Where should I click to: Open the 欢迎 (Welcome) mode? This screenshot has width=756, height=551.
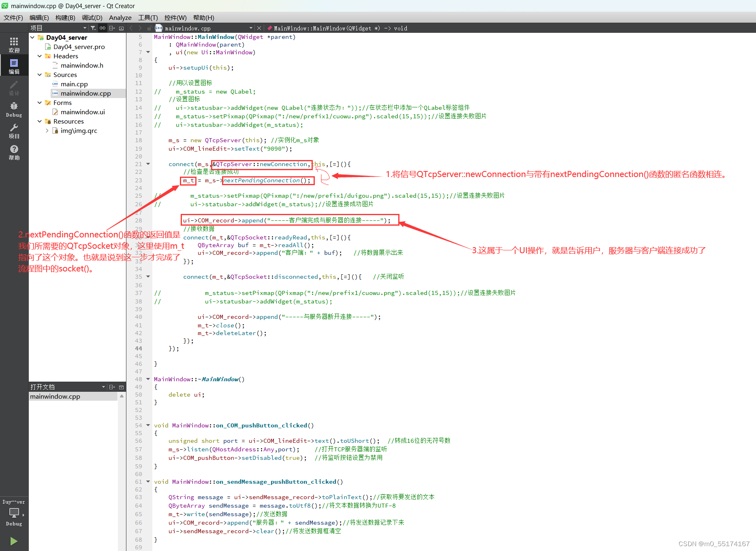click(x=14, y=45)
